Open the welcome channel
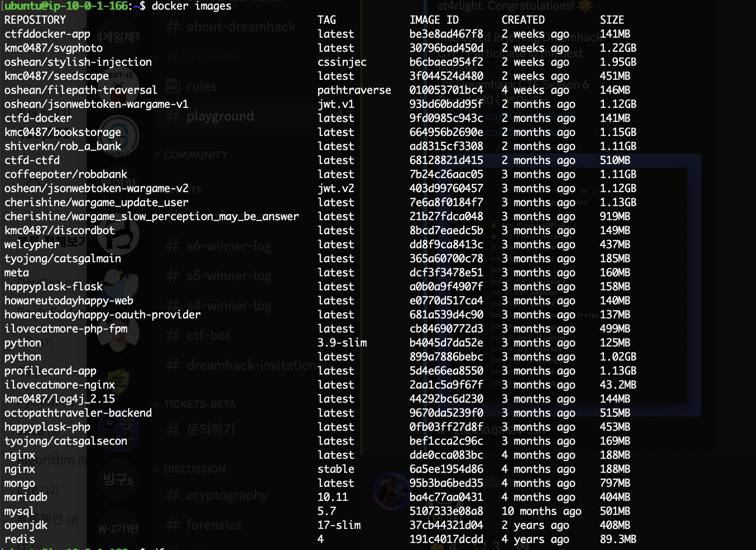 tap(214, 56)
